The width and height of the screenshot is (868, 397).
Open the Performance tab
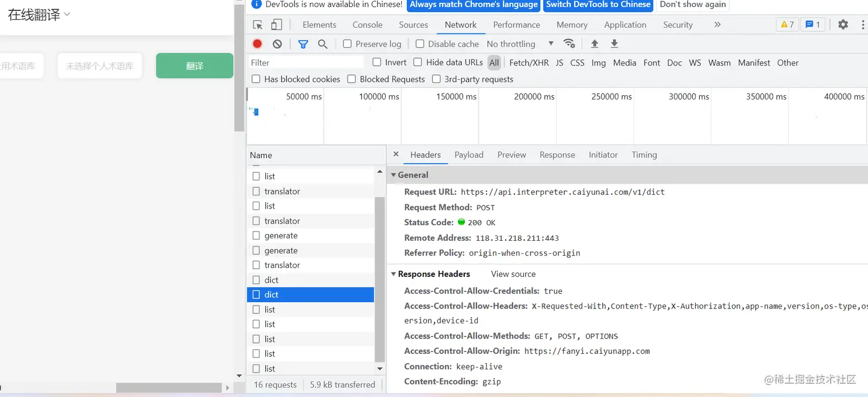click(517, 25)
